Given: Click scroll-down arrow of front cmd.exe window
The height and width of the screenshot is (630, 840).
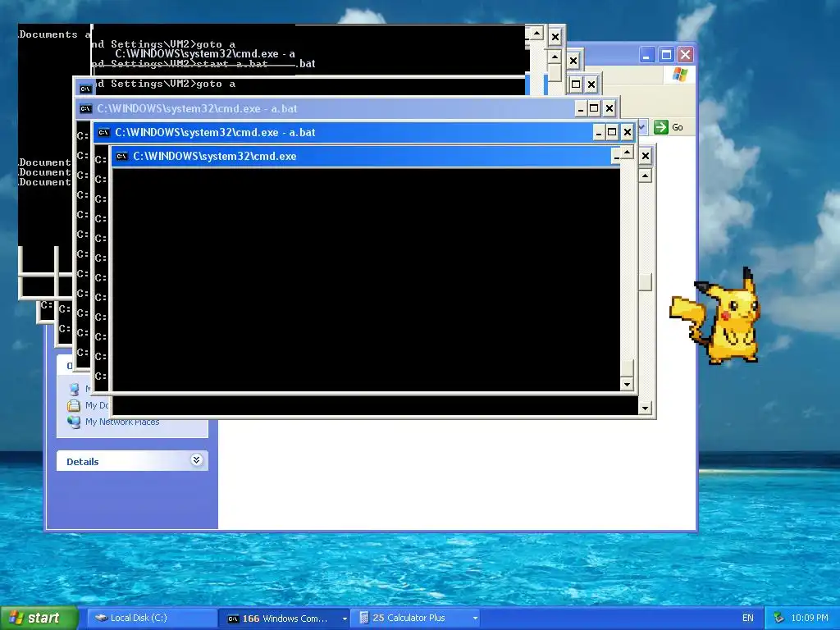Looking at the screenshot, I should pos(645,409).
